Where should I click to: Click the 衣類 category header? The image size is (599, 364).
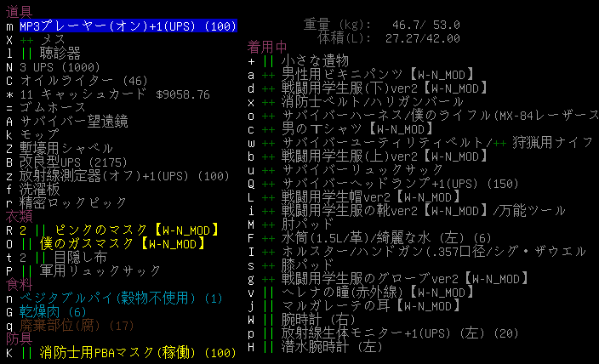(19, 216)
